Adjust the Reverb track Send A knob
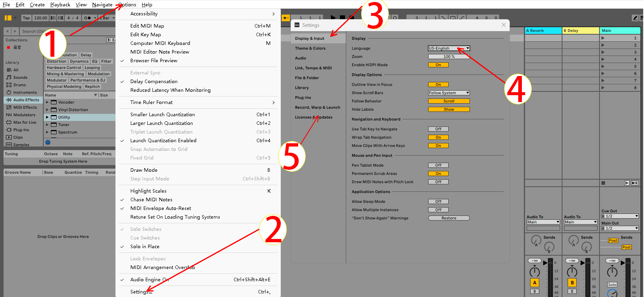This screenshot has height=297, width=644. tap(536, 240)
